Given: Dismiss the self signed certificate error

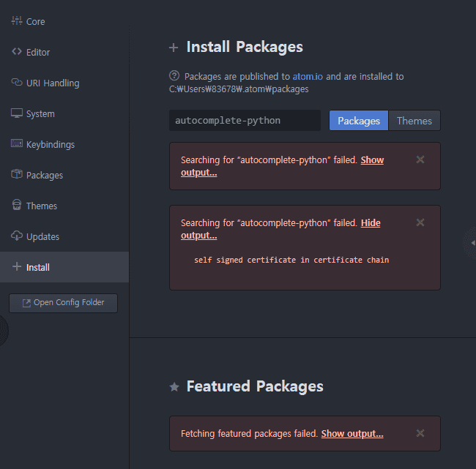Looking at the screenshot, I should point(420,222).
